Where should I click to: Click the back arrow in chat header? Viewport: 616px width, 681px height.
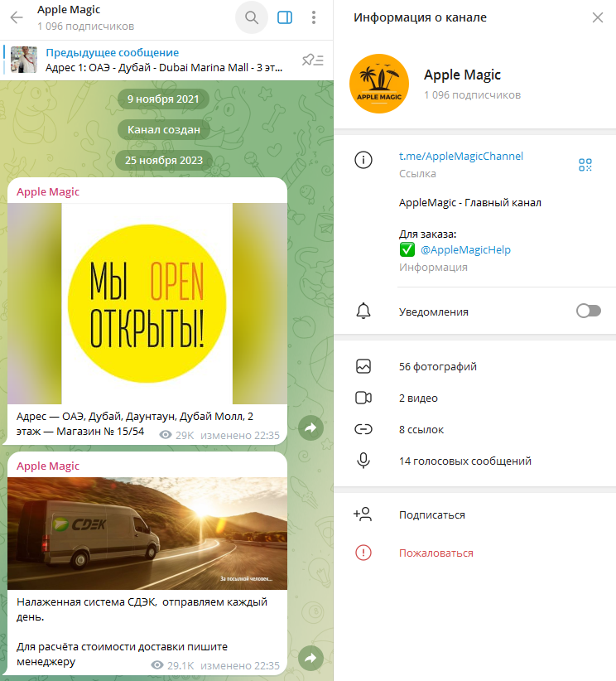tap(17, 17)
